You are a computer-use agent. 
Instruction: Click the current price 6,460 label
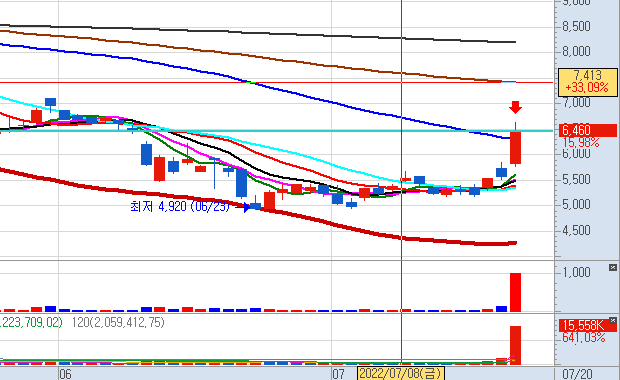(x=588, y=130)
